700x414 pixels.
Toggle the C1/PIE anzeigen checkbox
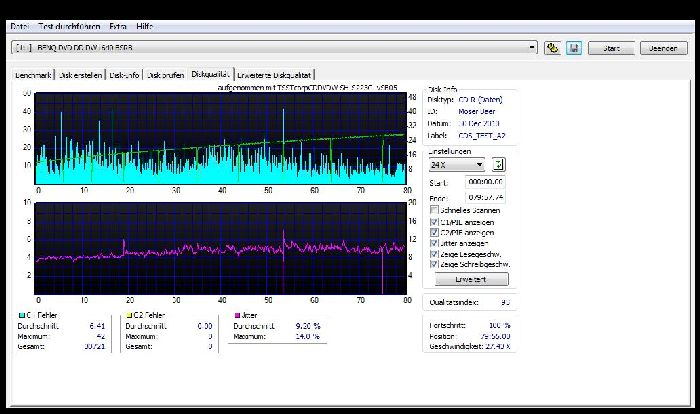[x=434, y=222]
